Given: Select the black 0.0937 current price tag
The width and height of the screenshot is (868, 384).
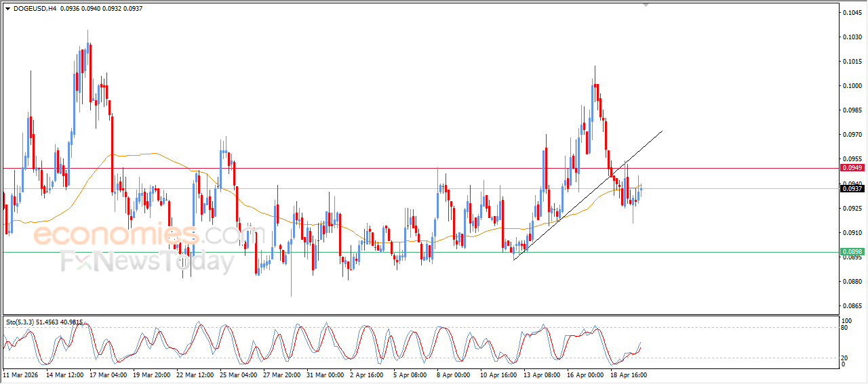Looking at the screenshot, I should pyautogui.click(x=851, y=189).
